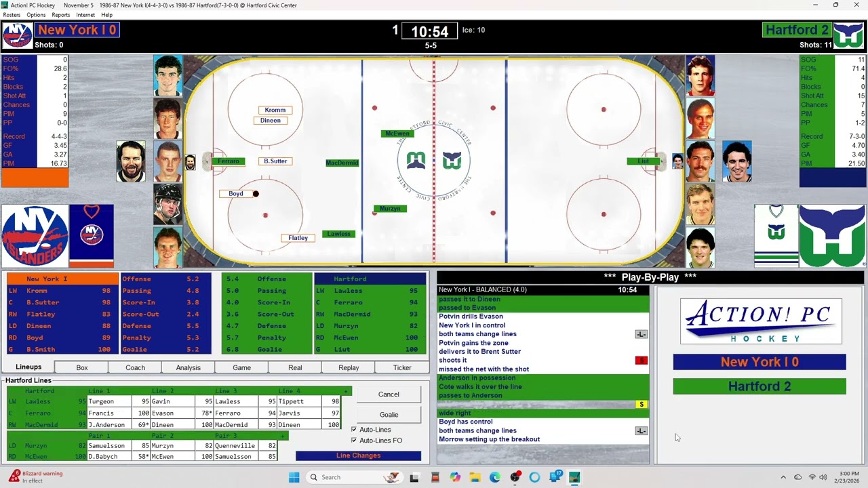
Task: Click the Lawless player marker on the rink
Action: [x=339, y=234]
